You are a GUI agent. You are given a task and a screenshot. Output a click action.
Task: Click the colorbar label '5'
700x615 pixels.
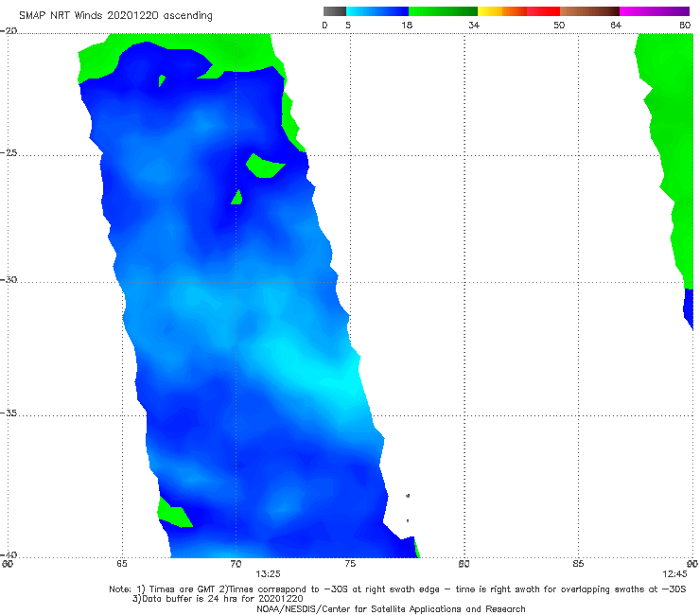348,26
